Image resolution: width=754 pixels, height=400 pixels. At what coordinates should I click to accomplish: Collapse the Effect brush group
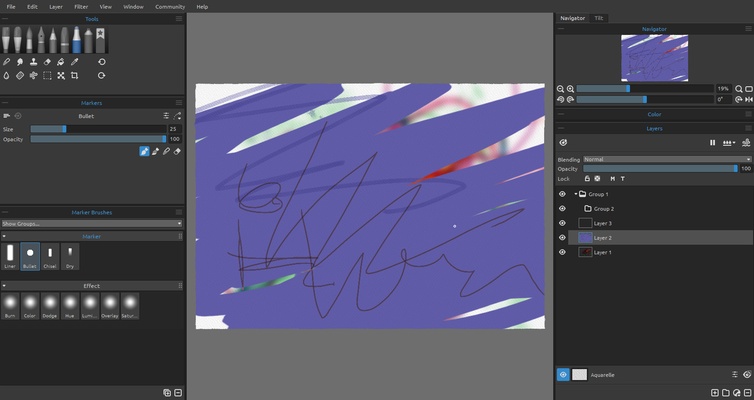tap(4, 286)
